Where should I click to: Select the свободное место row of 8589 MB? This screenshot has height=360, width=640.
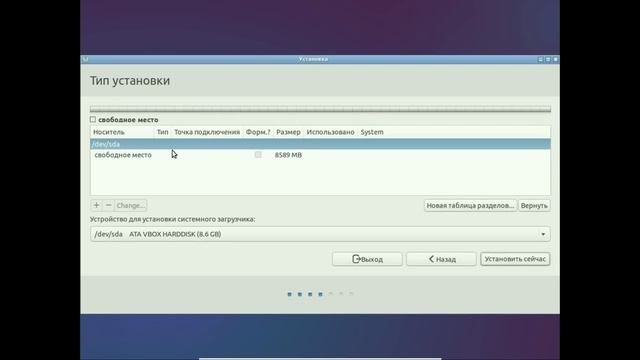[x=320, y=155]
